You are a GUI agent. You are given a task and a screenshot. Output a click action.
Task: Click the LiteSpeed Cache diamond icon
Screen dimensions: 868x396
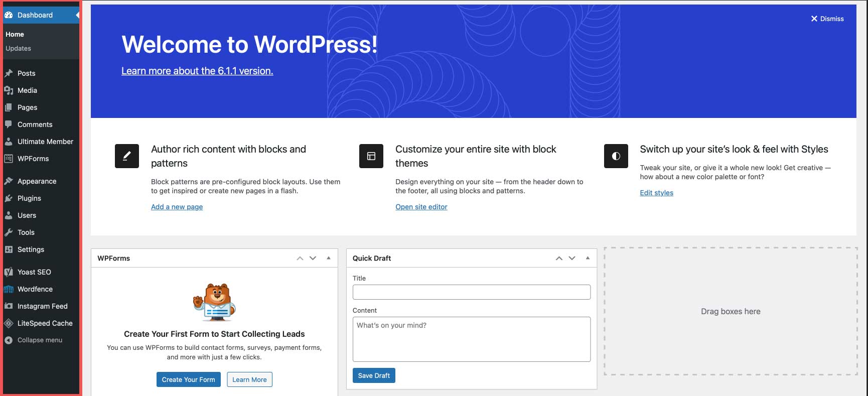[x=9, y=323]
